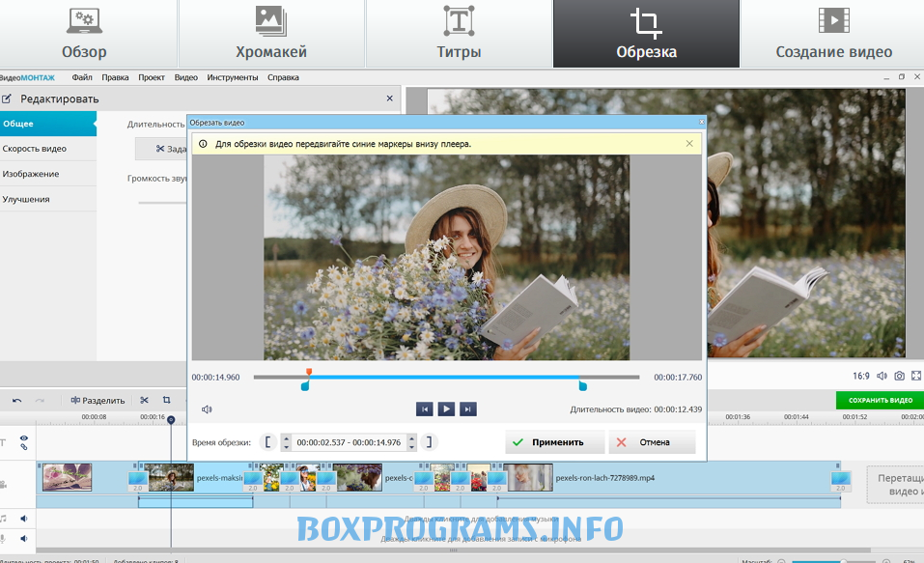The height and width of the screenshot is (563, 924).
Task: Click the Задать trim button in edit panel
Action: (161, 149)
